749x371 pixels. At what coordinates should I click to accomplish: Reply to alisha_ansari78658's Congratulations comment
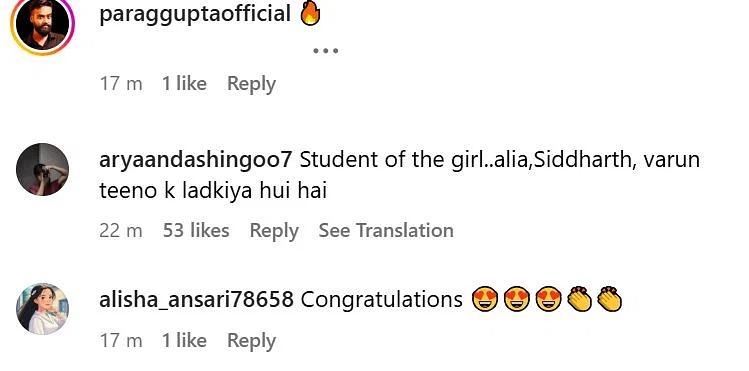point(251,340)
